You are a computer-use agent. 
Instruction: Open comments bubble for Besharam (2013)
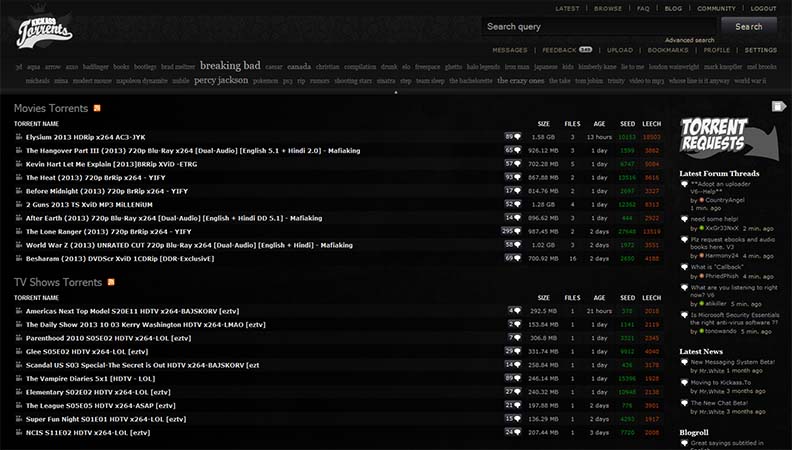coord(513,258)
